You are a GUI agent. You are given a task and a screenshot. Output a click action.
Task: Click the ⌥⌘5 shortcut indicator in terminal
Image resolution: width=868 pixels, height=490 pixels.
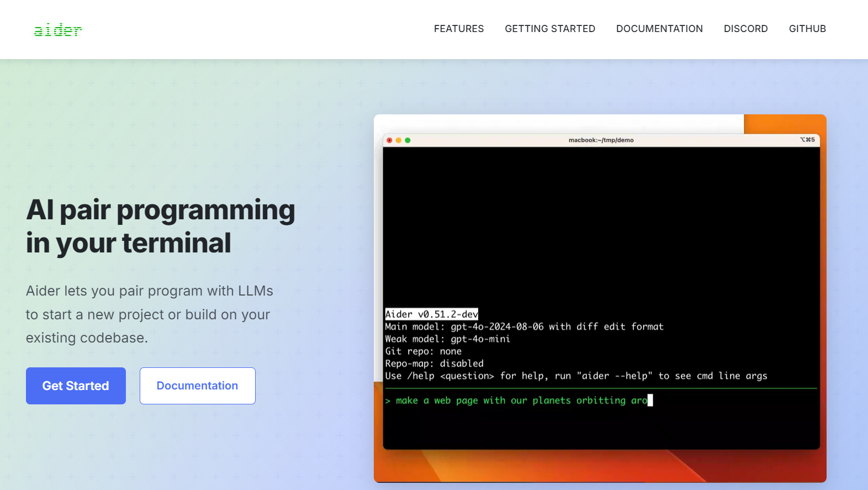[807, 140]
